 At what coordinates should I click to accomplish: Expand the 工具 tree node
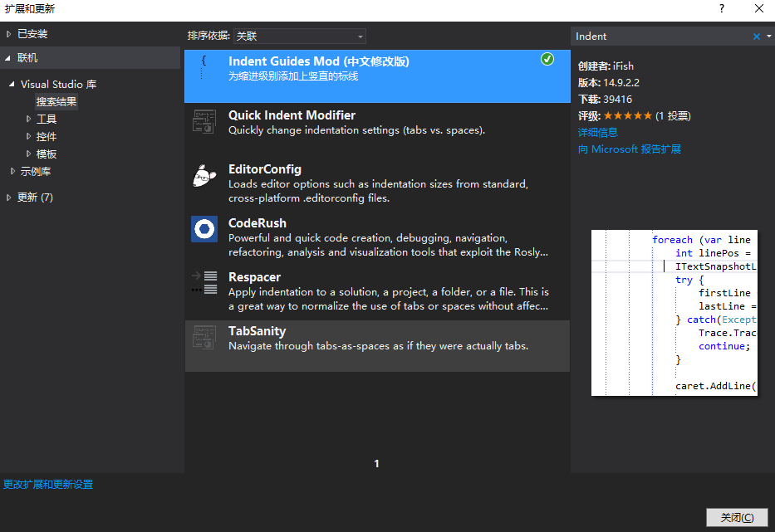[29, 119]
